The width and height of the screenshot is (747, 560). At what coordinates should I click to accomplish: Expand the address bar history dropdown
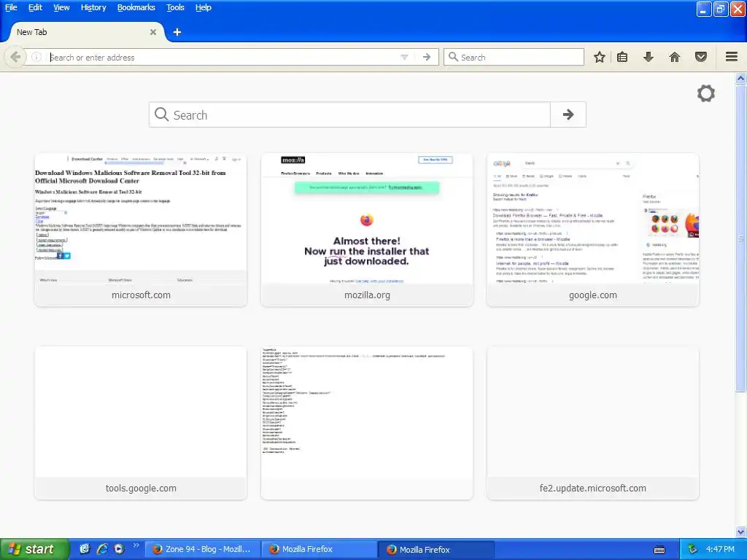(x=404, y=57)
